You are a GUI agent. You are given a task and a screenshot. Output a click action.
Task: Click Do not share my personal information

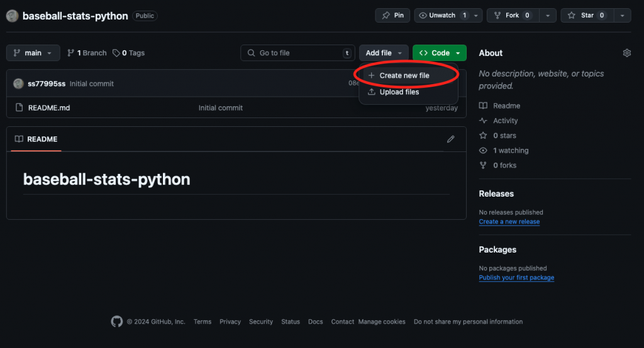pos(468,322)
